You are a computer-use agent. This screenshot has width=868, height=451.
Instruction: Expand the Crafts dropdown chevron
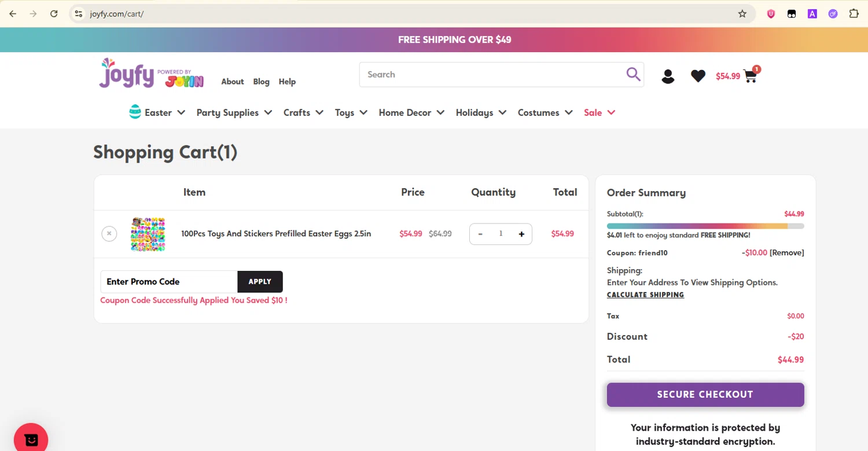click(x=319, y=112)
